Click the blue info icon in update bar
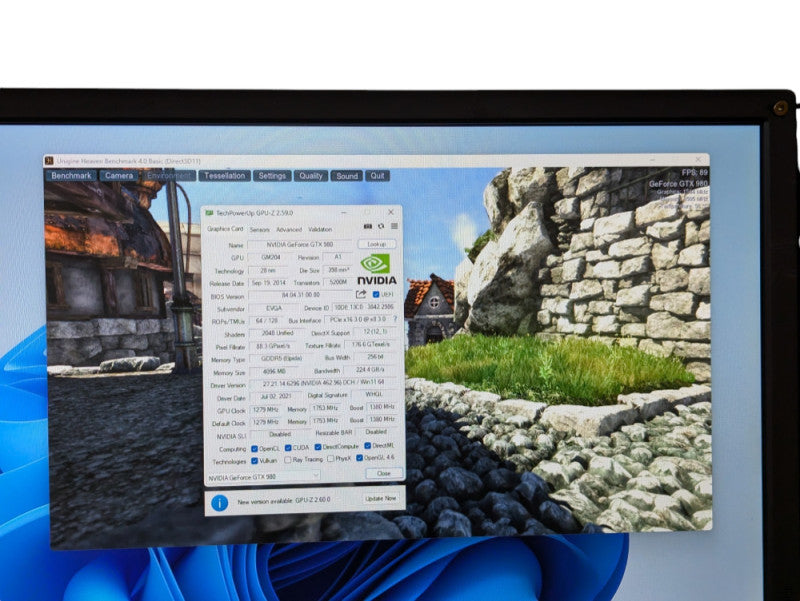 pyautogui.click(x=219, y=503)
